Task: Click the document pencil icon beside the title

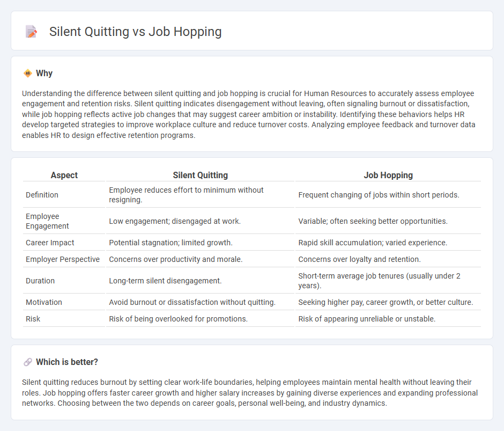Action: coord(32,32)
